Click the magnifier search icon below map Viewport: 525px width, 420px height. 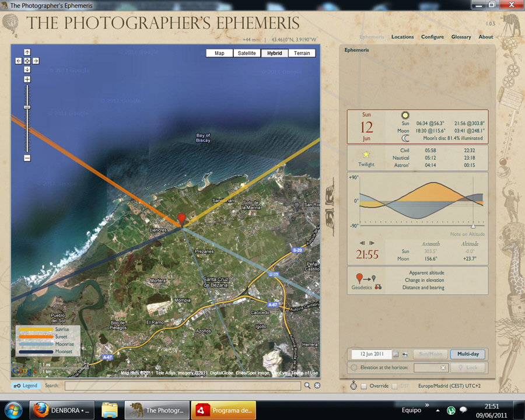click(307, 386)
